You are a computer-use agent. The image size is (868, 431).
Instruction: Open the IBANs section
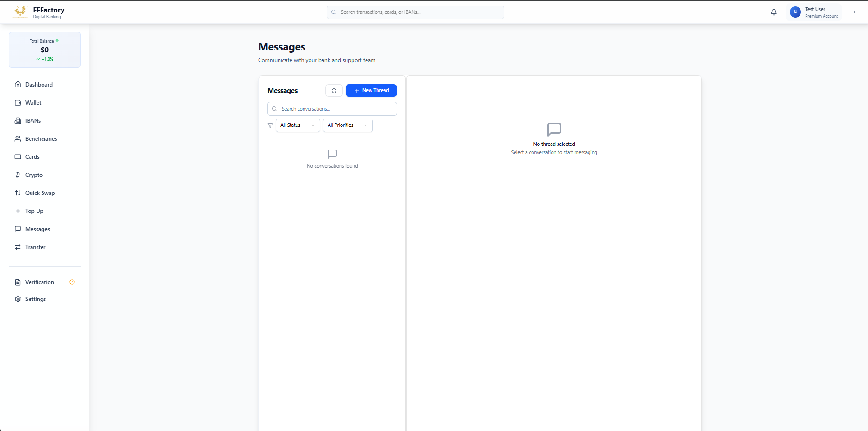33,121
